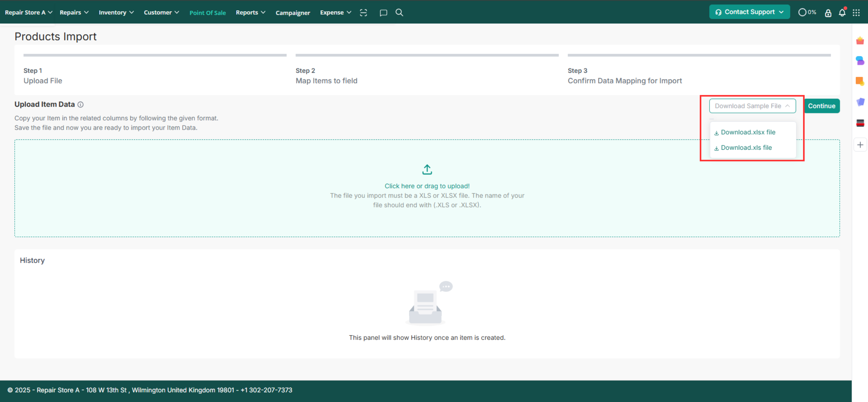Click the Step 2 progress bar

pyautogui.click(x=427, y=55)
